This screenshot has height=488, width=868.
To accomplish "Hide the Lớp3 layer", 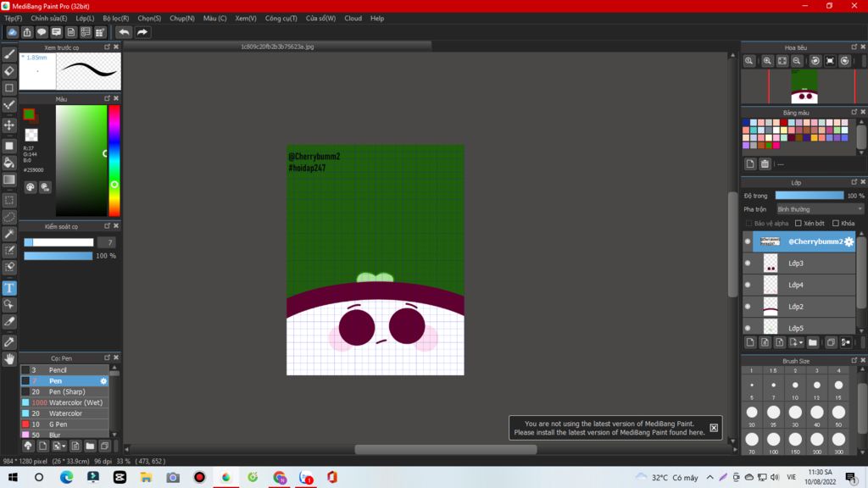I will point(748,263).
